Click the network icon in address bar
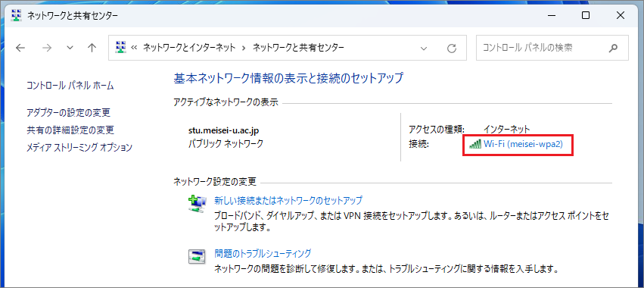Screen dimensions: 644x288 (x=120, y=47)
